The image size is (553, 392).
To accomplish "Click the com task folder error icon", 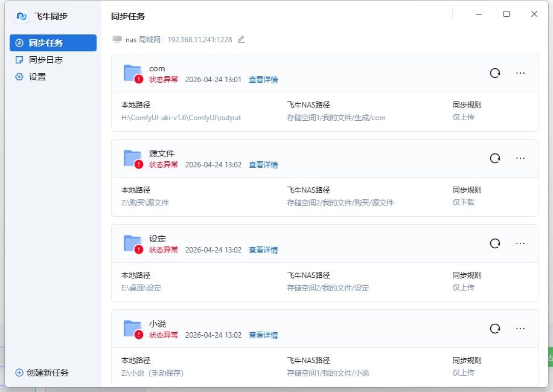I will coord(133,74).
